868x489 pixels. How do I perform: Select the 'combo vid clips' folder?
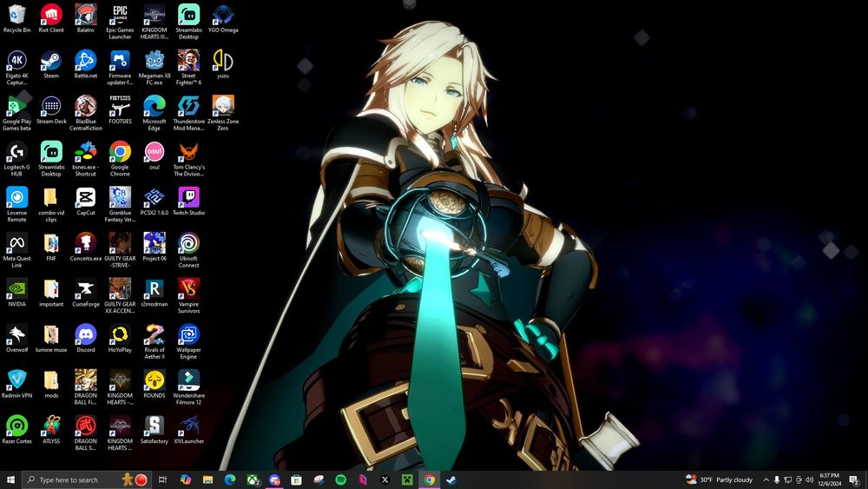click(51, 204)
